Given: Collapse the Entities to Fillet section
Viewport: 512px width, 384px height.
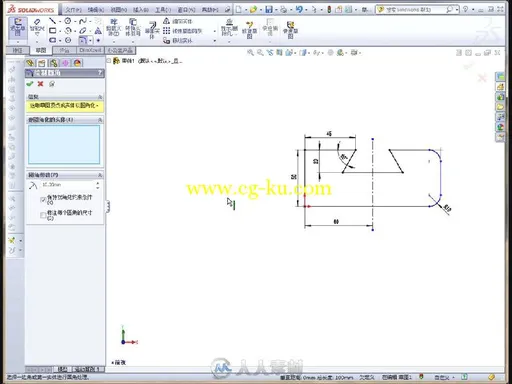Looking at the screenshot, I should [100, 119].
